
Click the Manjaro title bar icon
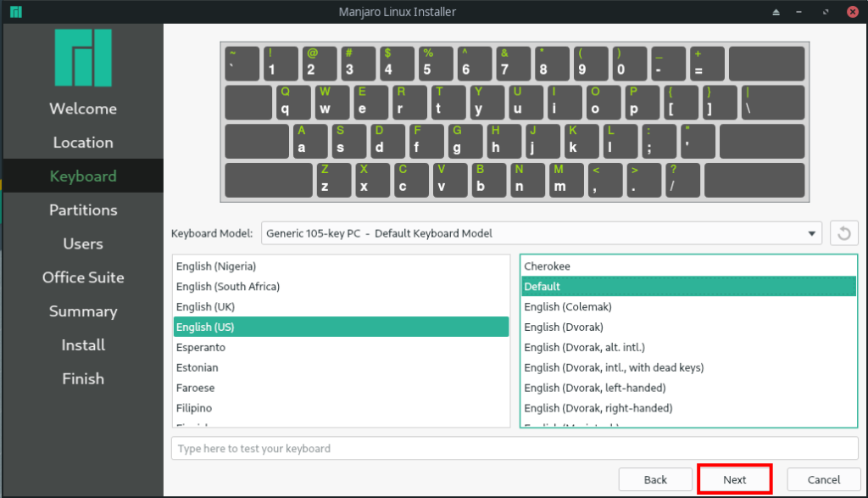tap(15, 12)
